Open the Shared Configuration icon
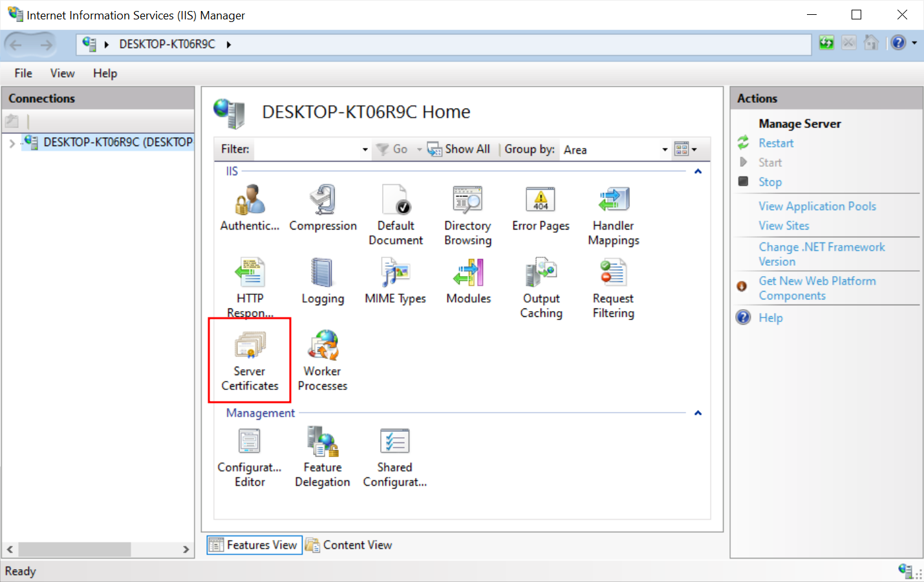Screen dimensions: 924x582 pyautogui.click(x=395, y=442)
